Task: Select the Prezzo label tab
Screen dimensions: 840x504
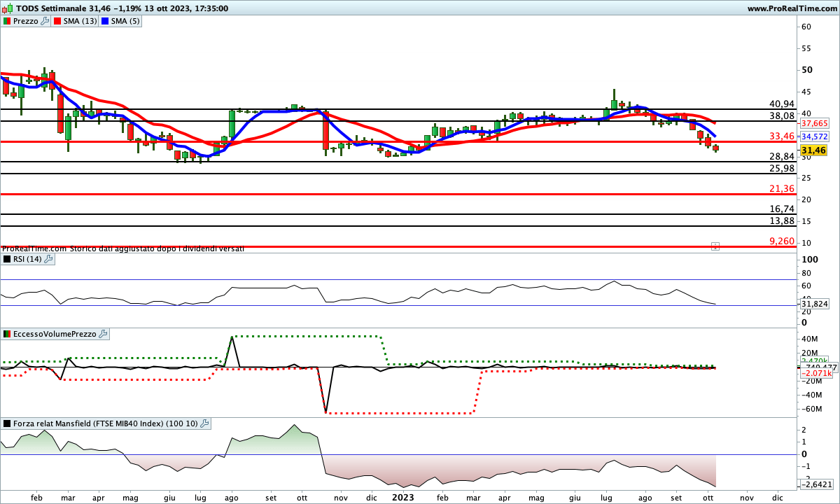Action: (x=26, y=22)
